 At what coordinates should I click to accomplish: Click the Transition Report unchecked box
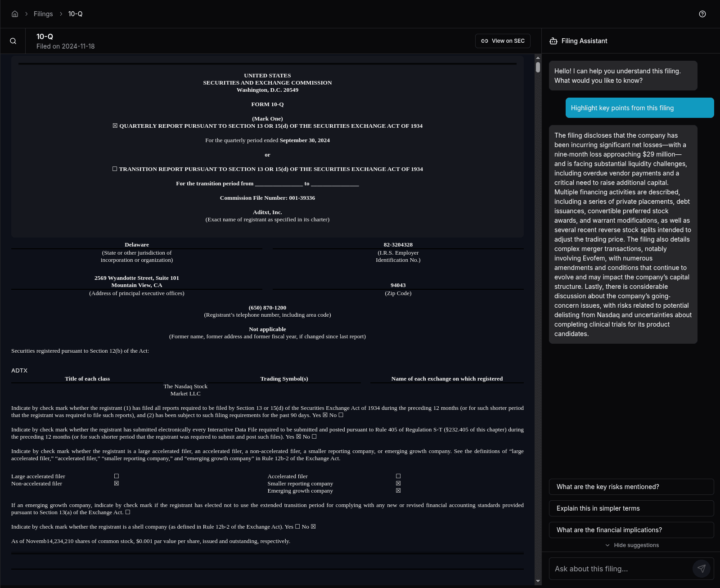pyautogui.click(x=115, y=169)
